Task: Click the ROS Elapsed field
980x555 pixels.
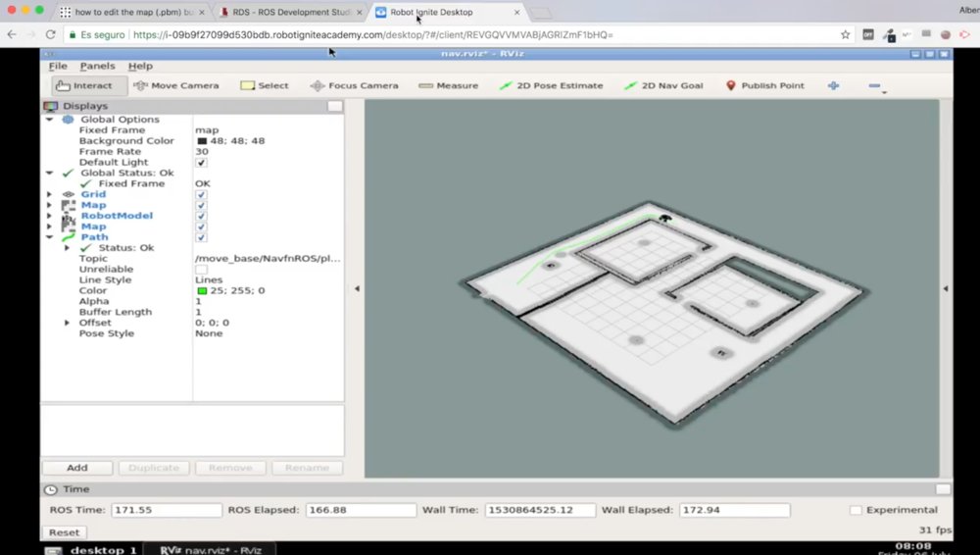Action: 361,510
